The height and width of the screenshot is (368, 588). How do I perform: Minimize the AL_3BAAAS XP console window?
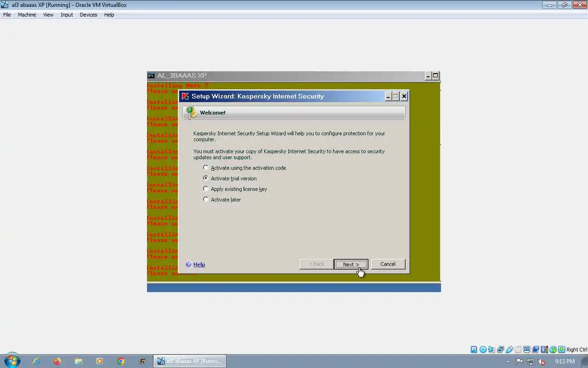pos(428,76)
